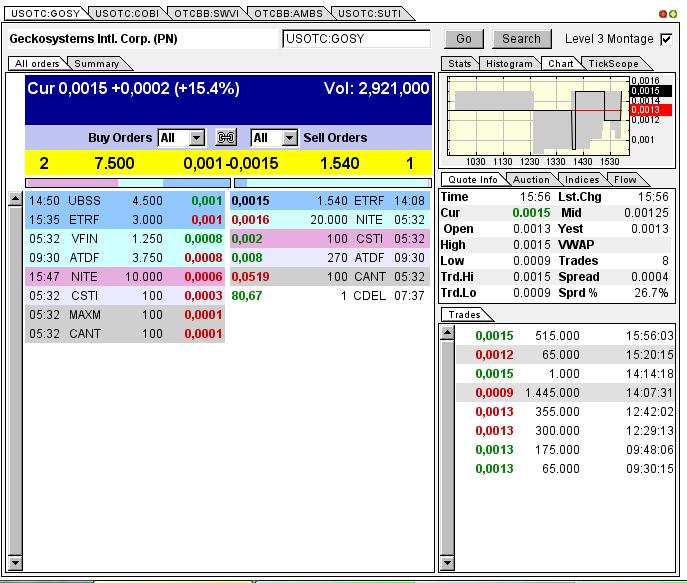The image size is (687, 583).
Task: Click the buy volume distribution bar
Action: pyautogui.click(x=128, y=183)
